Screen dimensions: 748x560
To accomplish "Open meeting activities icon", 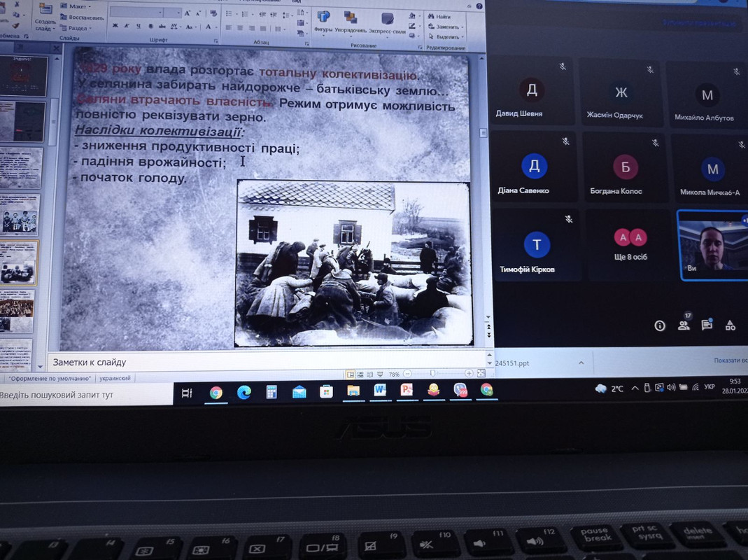I will 730,325.
